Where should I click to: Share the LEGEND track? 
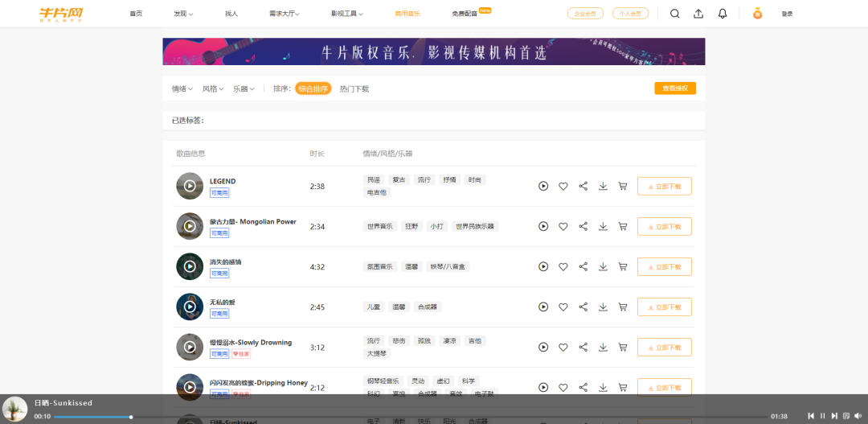583,186
